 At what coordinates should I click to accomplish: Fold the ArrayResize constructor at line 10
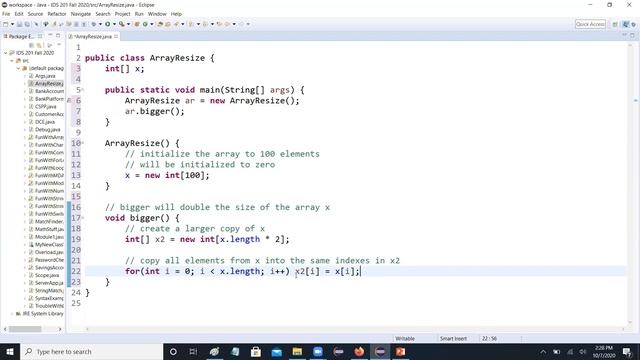pos(83,143)
